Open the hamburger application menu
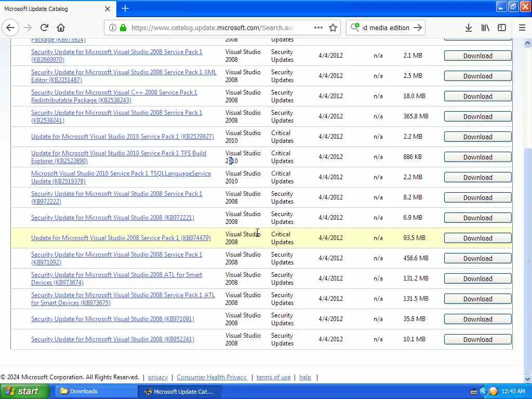Image resolution: width=532 pixels, height=399 pixels. [x=522, y=28]
